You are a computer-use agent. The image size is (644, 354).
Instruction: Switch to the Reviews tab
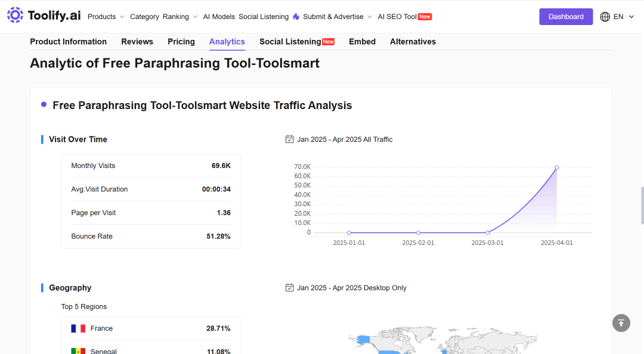(137, 42)
